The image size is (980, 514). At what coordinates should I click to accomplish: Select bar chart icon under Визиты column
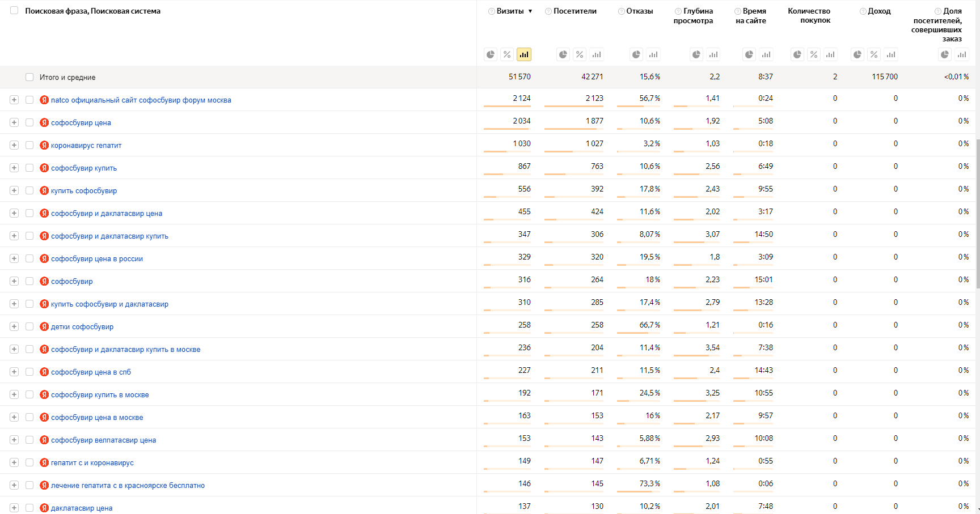[524, 54]
